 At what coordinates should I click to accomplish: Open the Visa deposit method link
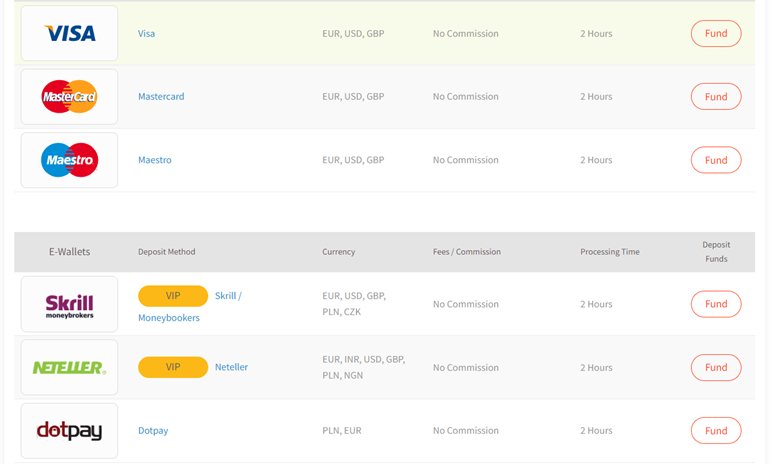point(146,34)
